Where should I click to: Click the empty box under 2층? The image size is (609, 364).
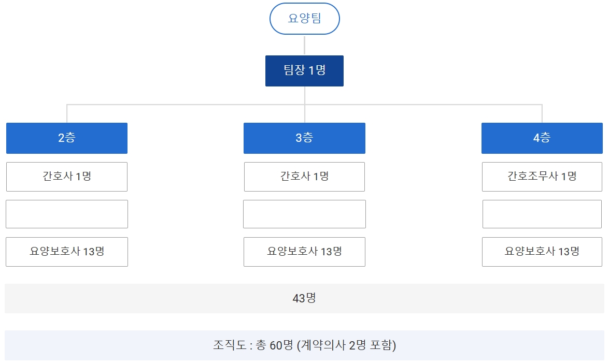click(x=67, y=214)
